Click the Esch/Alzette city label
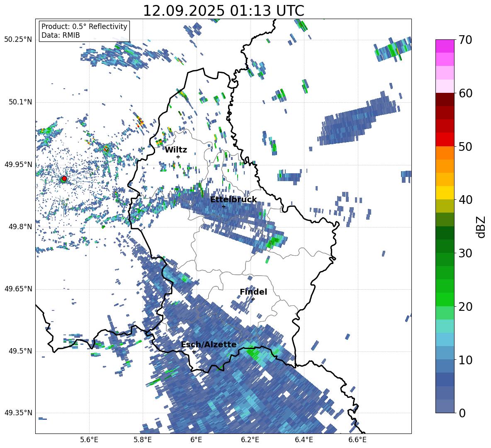Viewport: 491px width, 448px height. point(209,344)
